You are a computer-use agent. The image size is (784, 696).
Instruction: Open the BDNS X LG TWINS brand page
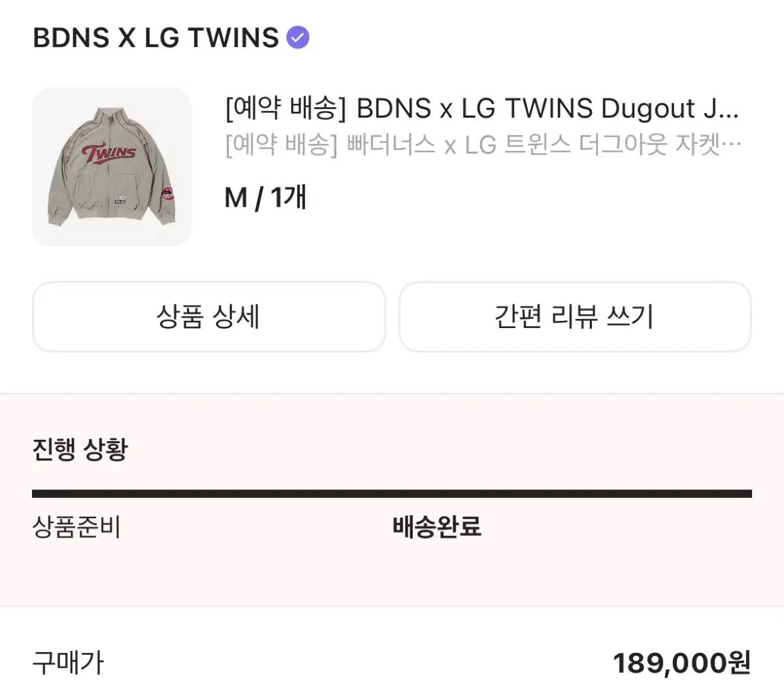(155, 38)
